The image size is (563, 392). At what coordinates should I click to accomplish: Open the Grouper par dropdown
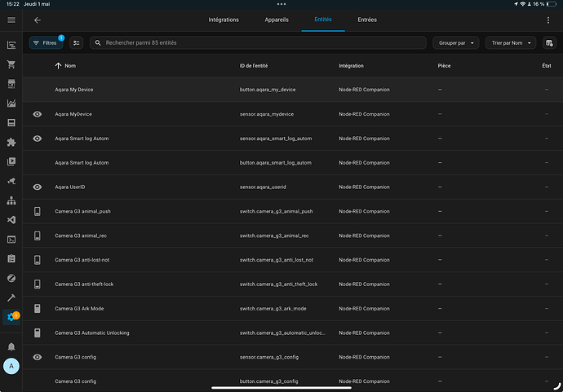pyautogui.click(x=455, y=43)
